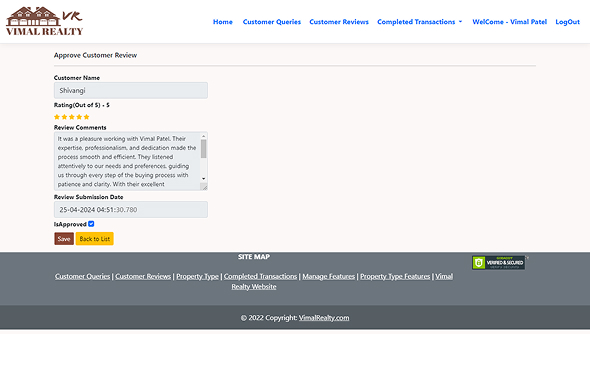Expand the Completed Transactions dropdown menu
The height and width of the screenshot is (390, 590).
pyautogui.click(x=420, y=22)
